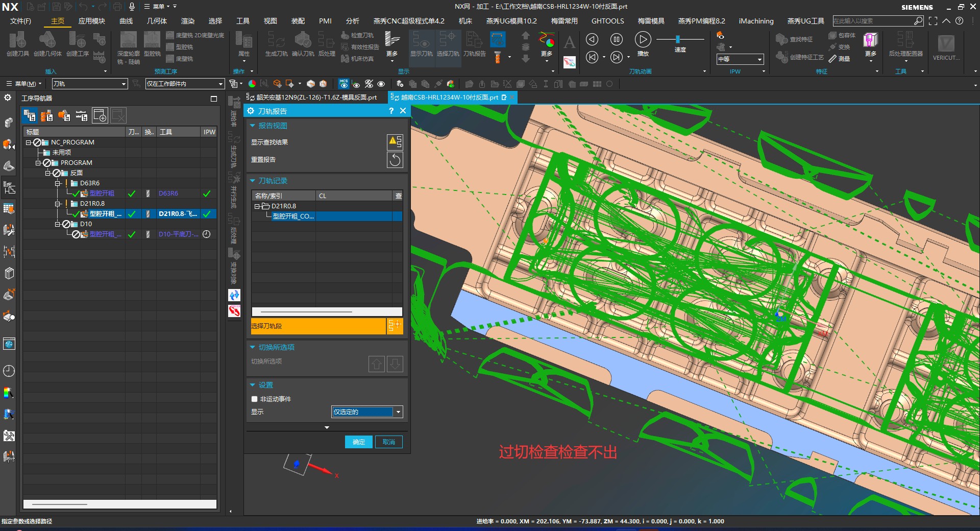980x531 pixels.
Task: Open the 文件(F) menu
Action: 20,21
